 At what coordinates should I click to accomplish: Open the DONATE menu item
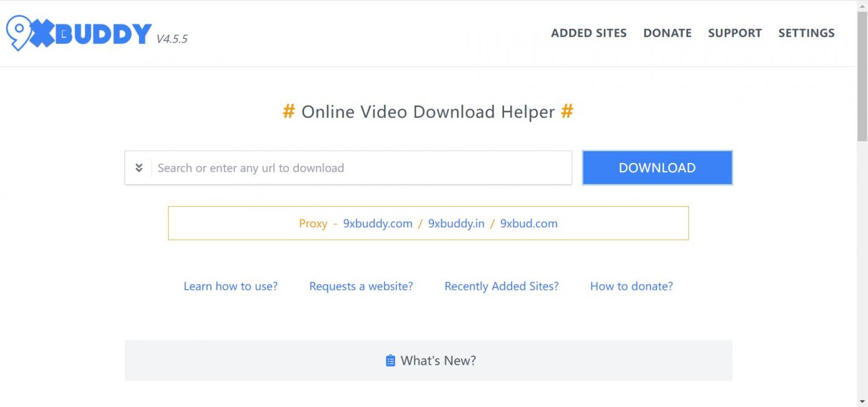[667, 33]
